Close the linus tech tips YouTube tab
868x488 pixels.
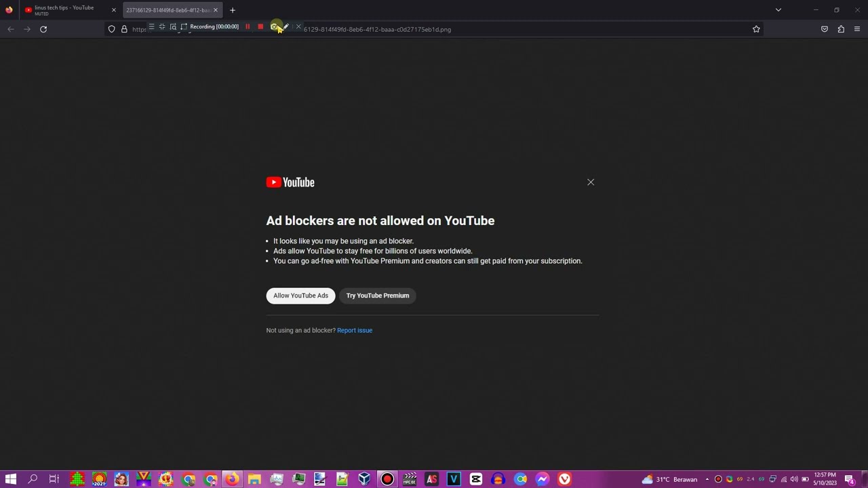(x=114, y=10)
